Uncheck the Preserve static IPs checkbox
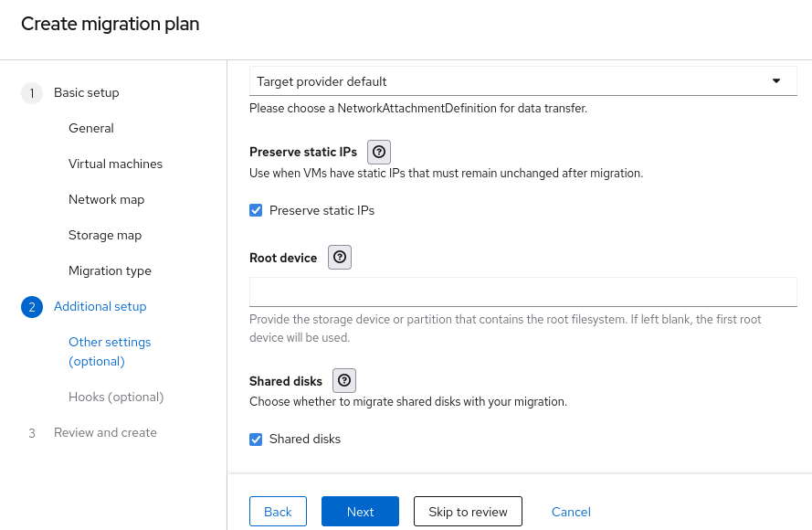Image resolution: width=812 pixels, height=530 pixels. tap(256, 211)
